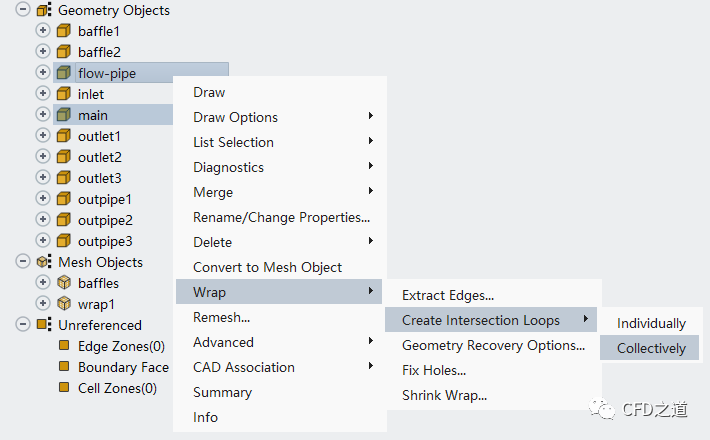Choose Collectively from the intersection loops submenu
The image size is (710, 440).
[x=651, y=348]
